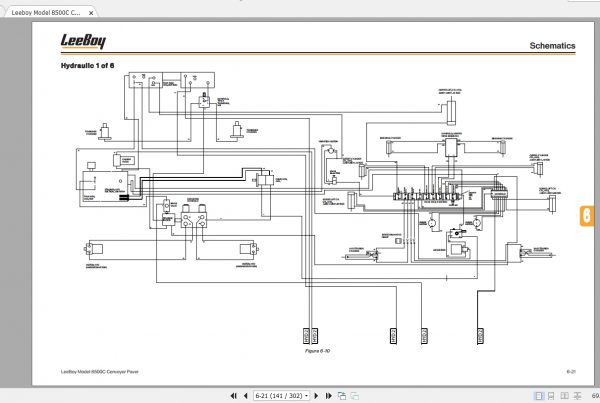The height and width of the screenshot is (403, 600).
Task: Enable single page view mode
Action: tap(539, 396)
